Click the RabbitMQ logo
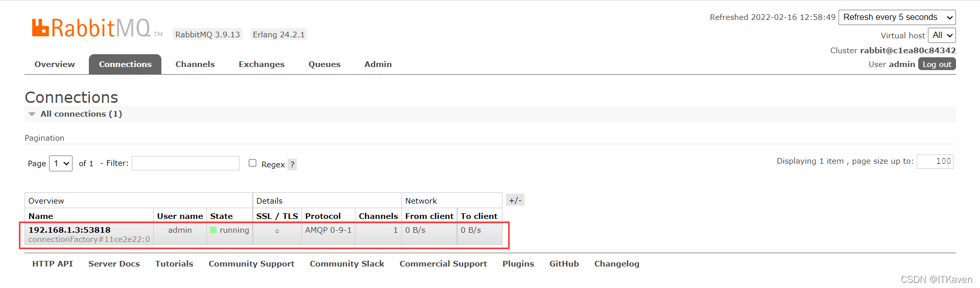Image resolution: width=980 pixels, height=288 pixels. pos(97,28)
